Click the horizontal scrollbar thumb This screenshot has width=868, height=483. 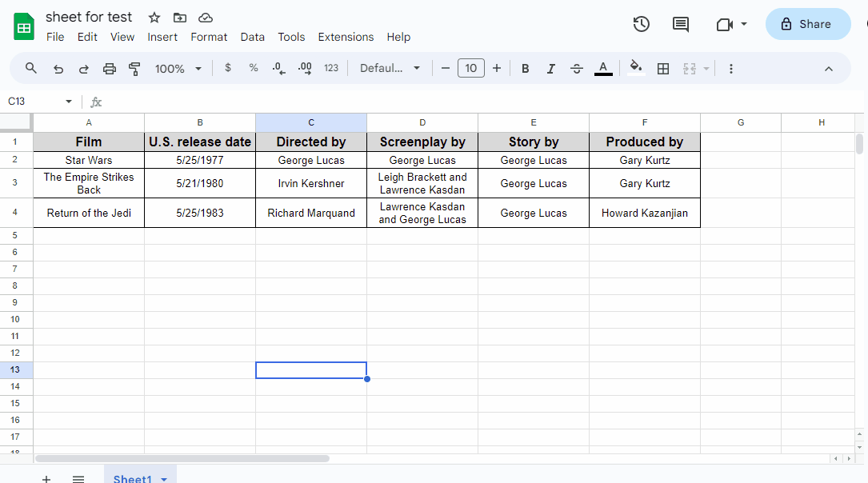point(182,459)
